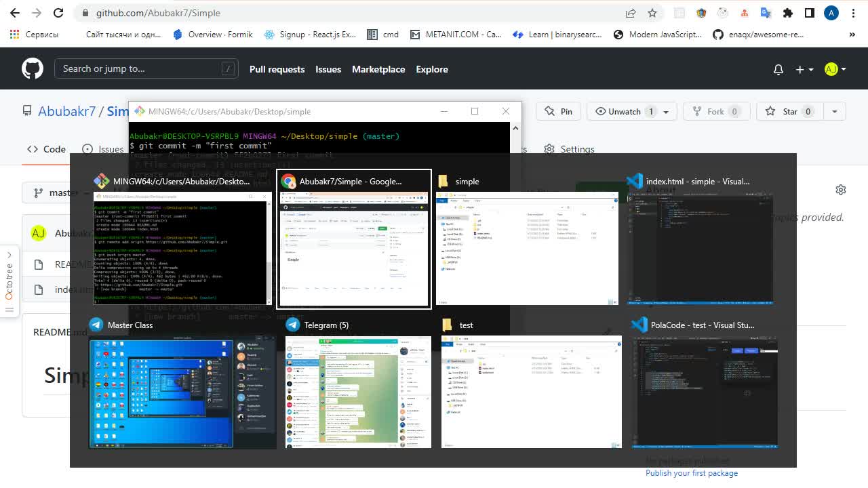Screen dimensions: 868x488
Task: Edit repository details with the About gear icon
Action: (841, 190)
